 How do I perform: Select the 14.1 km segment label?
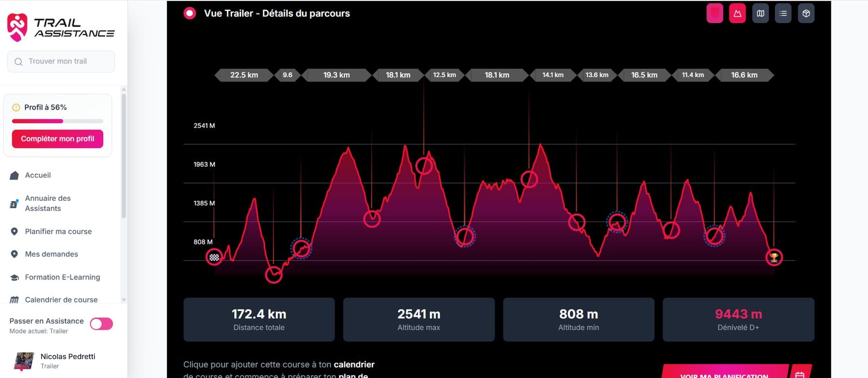click(553, 75)
